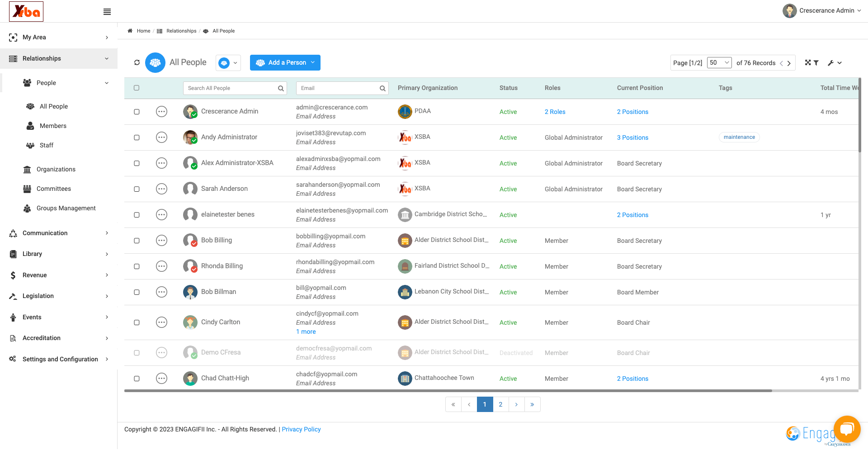Check the Rhonda Billing row checkbox

[137, 266]
